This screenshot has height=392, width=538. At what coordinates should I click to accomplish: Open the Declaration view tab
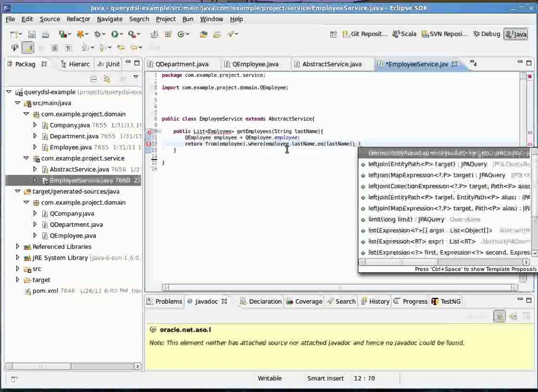[261, 302]
